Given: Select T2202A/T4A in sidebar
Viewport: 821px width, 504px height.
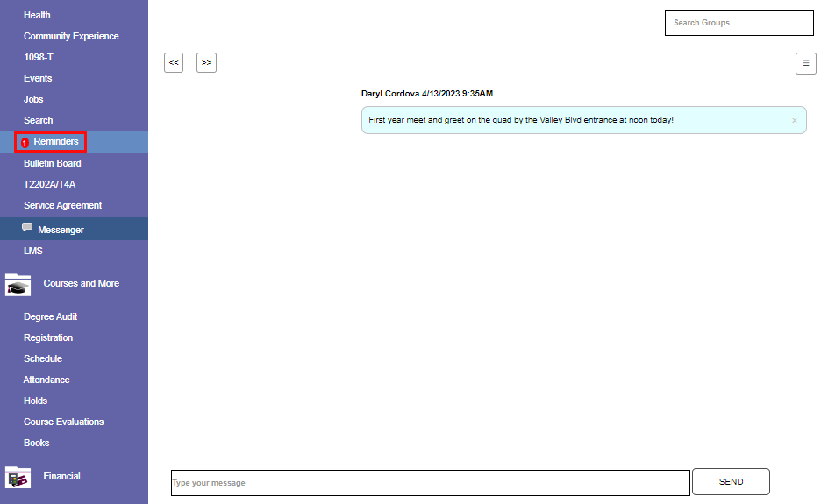Looking at the screenshot, I should pyautogui.click(x=49, y=184).
